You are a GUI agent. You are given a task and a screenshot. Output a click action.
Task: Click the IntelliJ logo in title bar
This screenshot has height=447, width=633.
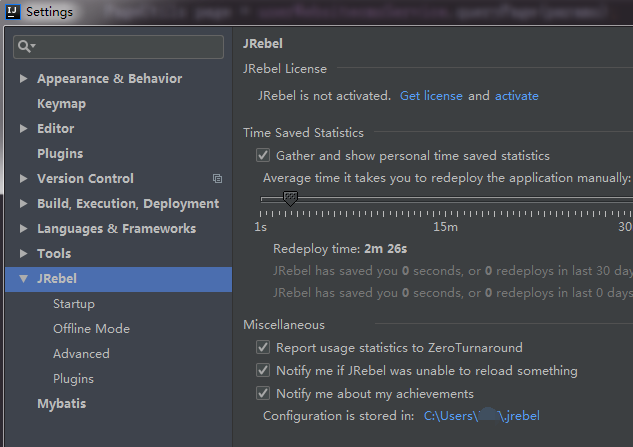coord(11,11)
